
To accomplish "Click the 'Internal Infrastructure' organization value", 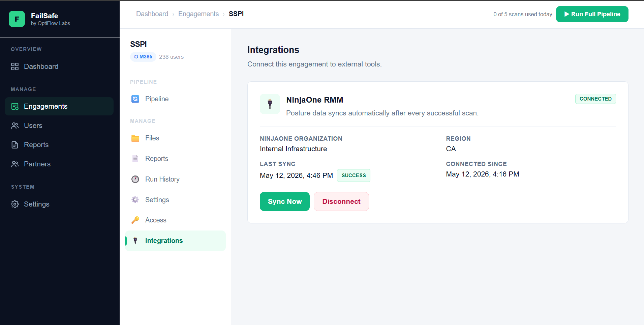I will pyautogui.click(x=294, y=149).
